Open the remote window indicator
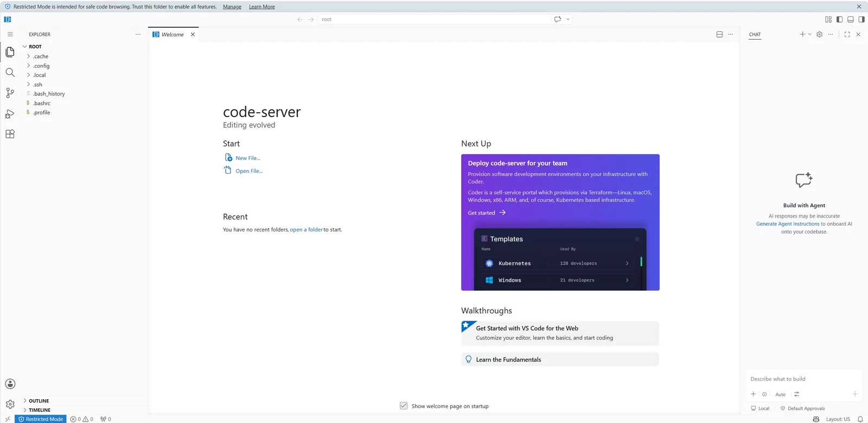Image resolution: width=868 pixels, height=423 pixels. pyautogui.click(x=8, y=419)
